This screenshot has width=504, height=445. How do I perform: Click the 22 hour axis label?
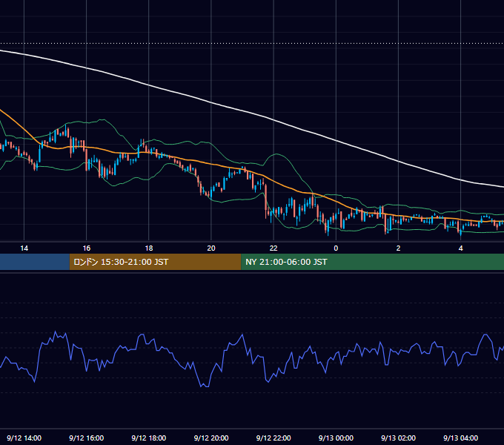[273, 248]
